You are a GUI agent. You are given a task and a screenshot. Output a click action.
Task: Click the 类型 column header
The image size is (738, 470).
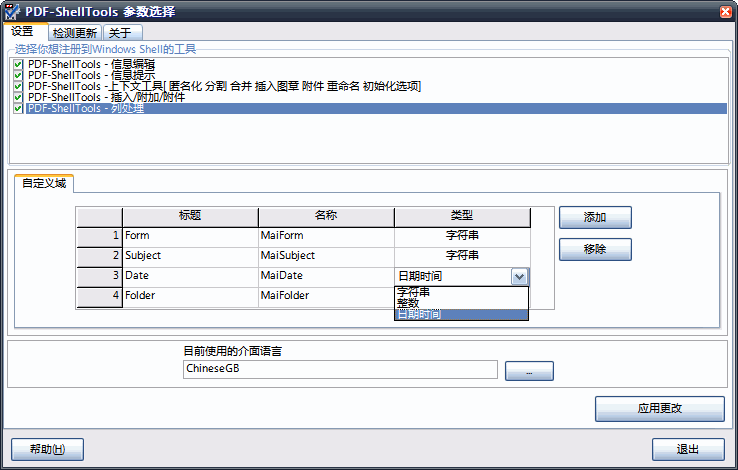pos(462,215)
